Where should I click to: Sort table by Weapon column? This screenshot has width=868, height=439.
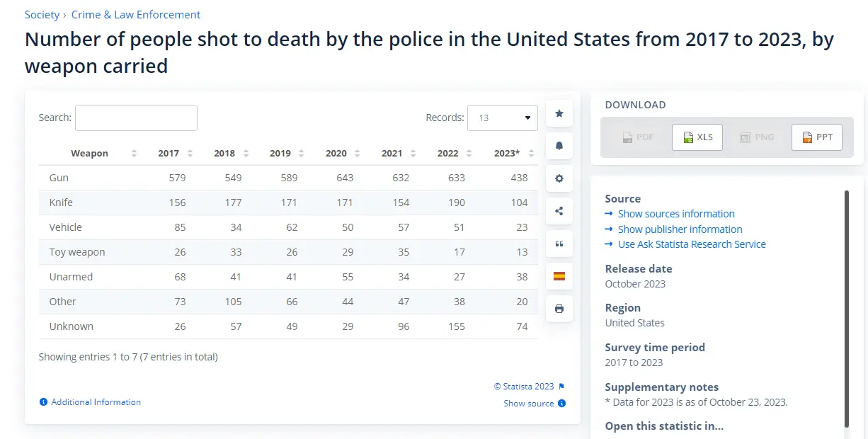90,153
